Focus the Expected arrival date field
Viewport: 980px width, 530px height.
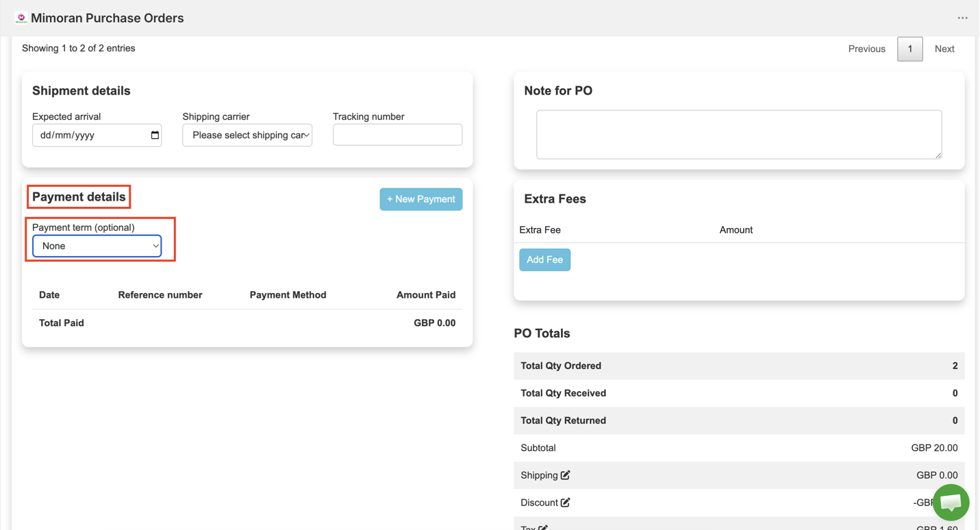pos(97,135)
